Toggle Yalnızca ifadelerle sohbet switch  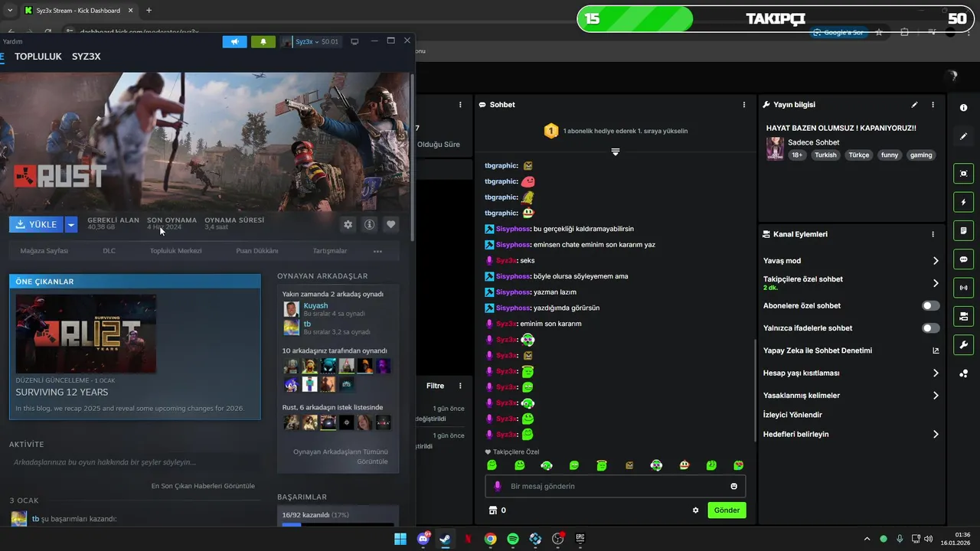tap(930, 328)
